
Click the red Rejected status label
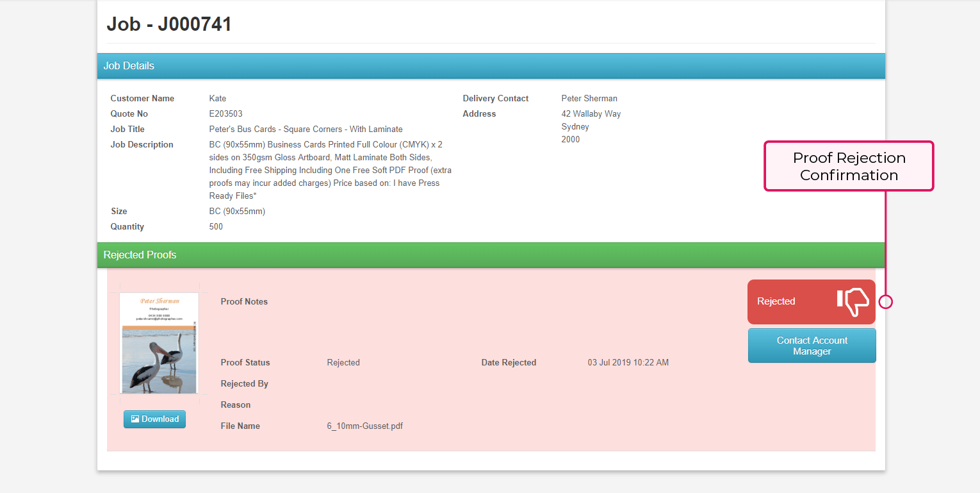click(x=776, y=301)
